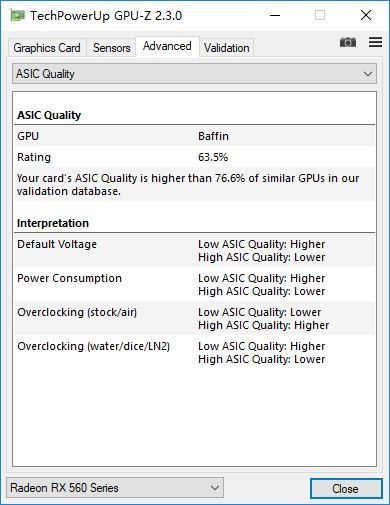Open the hamburger menu icon
Viewport: 390px width, 505px height.
(375, 42)
